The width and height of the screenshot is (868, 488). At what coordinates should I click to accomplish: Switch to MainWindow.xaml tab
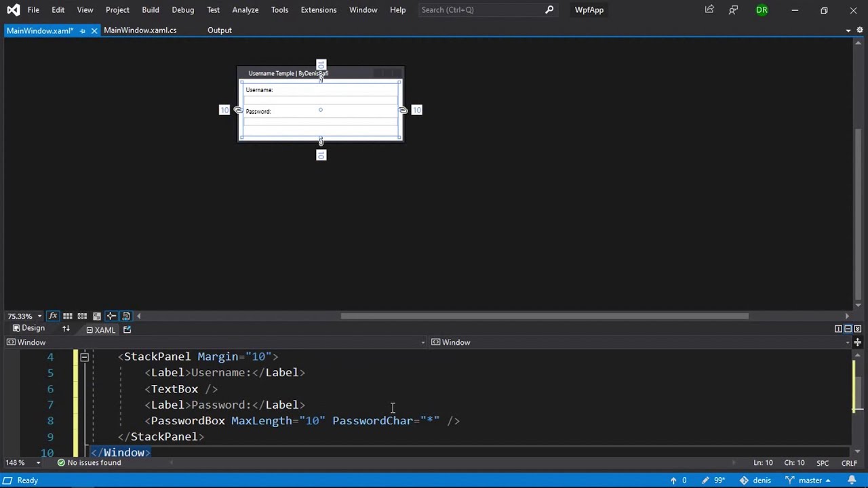39,30
